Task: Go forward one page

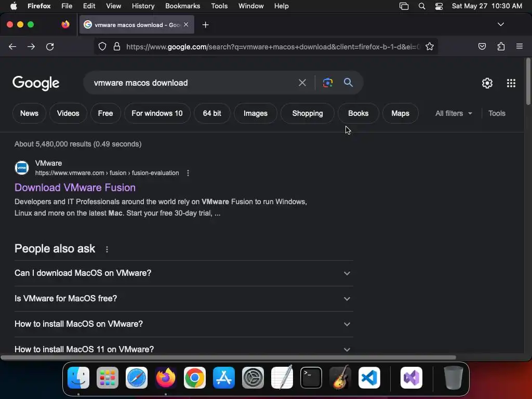Action: point(31,46)
